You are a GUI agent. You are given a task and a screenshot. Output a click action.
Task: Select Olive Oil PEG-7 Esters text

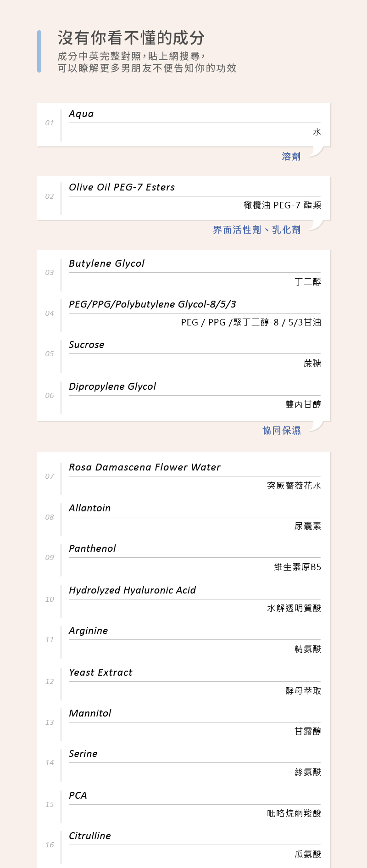[122, 187]
